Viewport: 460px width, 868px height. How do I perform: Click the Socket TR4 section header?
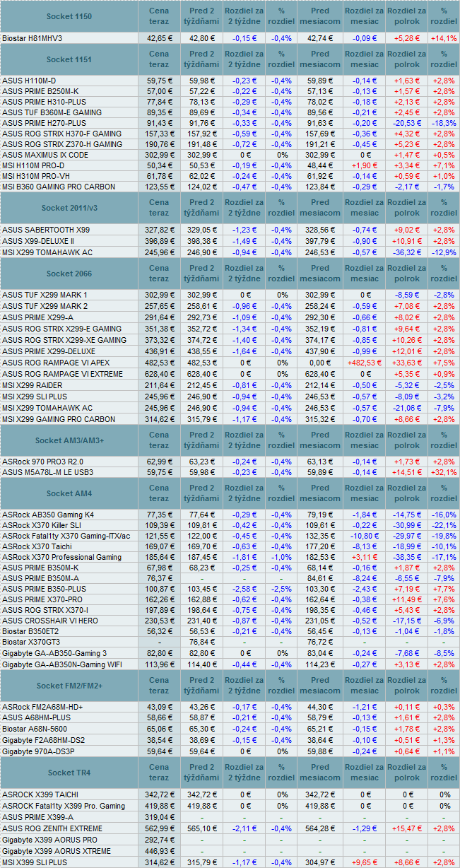(69, 772)
